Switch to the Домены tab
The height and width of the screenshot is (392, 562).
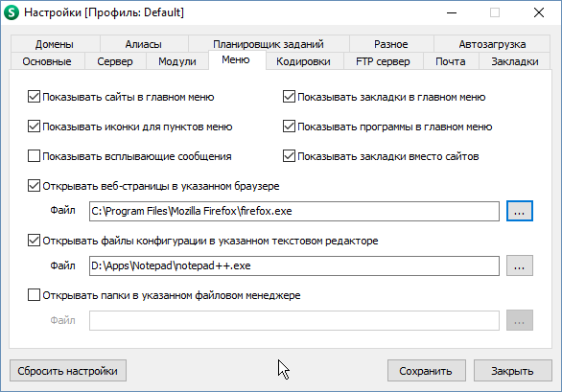[x=55, y=44]
